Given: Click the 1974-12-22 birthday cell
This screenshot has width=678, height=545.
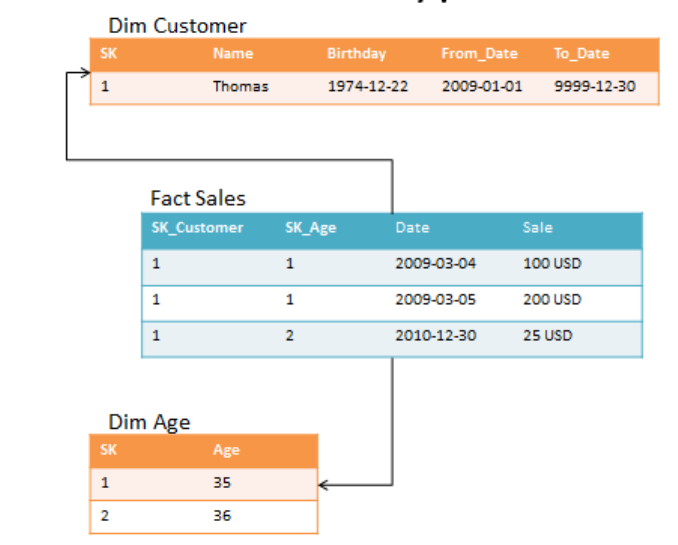Looking at the screenshot, I should 367,86.
